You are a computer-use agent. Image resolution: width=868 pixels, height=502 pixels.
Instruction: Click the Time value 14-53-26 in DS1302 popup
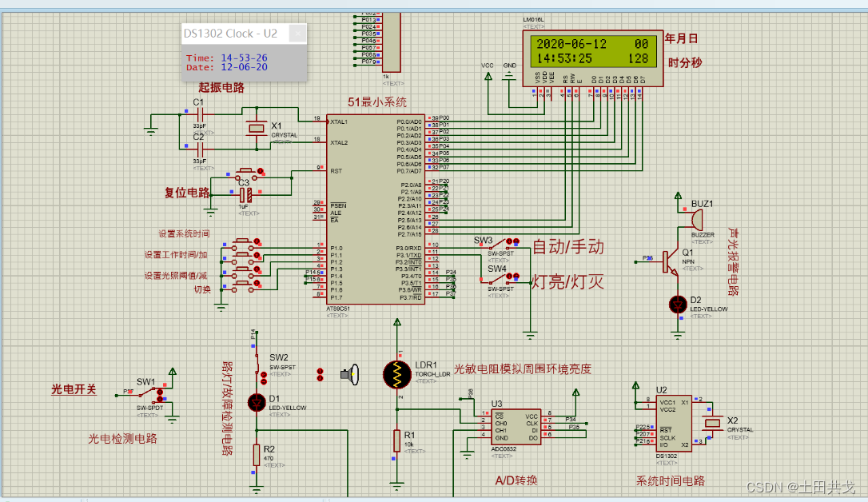244,58
